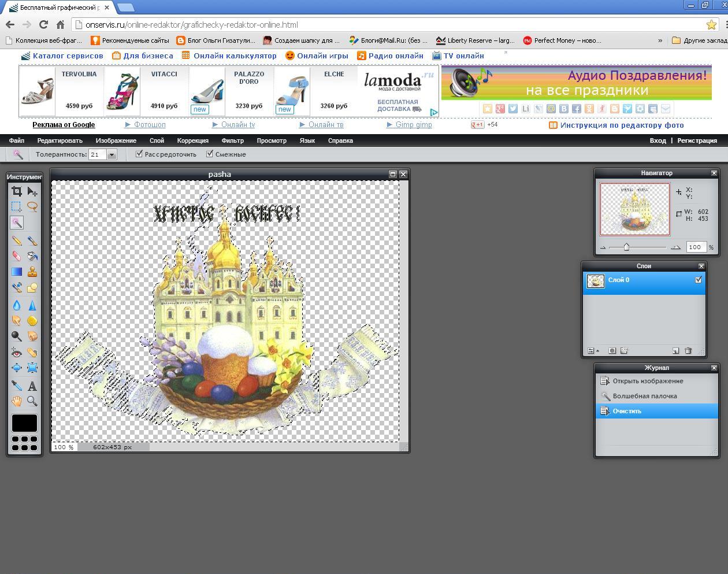
Task: Click the navigator zoom-in mountain icon
Action: 675,247
